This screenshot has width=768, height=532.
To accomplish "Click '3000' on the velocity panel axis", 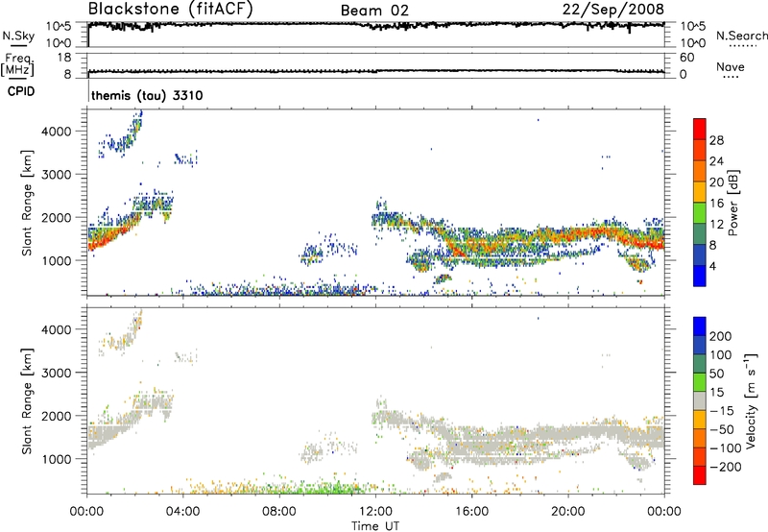I will (56, 373).
